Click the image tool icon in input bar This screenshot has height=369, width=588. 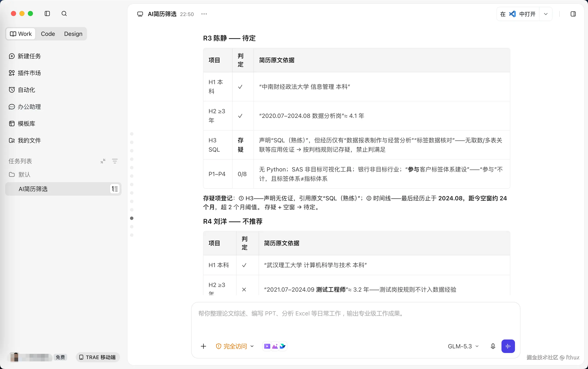(x=275, y=346)
